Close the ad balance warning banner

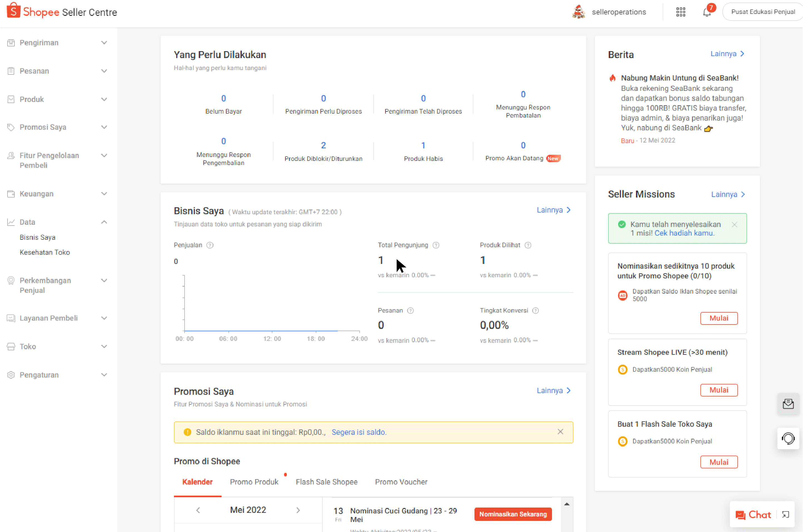(x=560, y=432)
